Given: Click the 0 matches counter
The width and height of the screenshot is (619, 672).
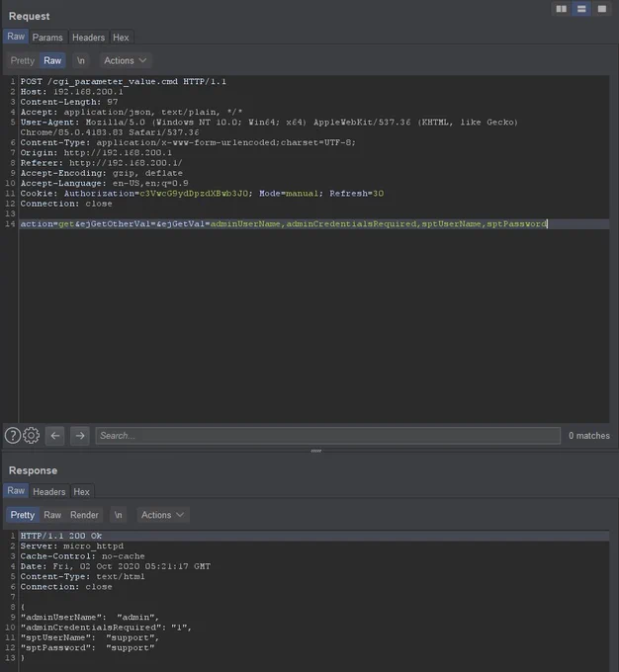Looking at the screenshot, I should point(589,436).
